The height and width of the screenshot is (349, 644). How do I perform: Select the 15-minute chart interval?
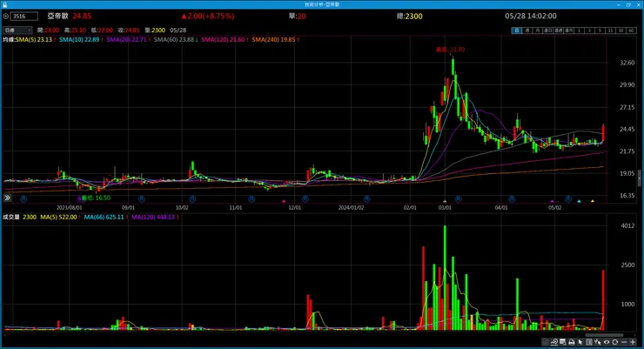click(610, 30)
